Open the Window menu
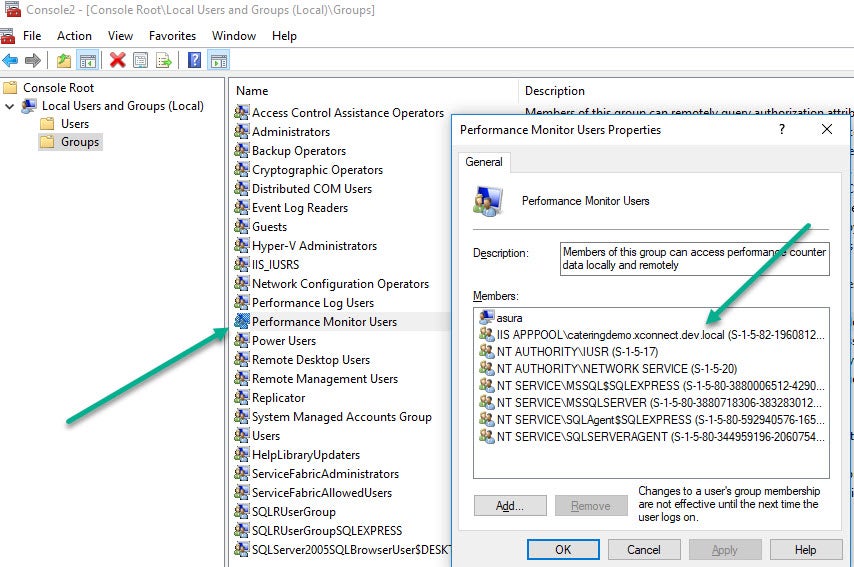 point(234,36)
